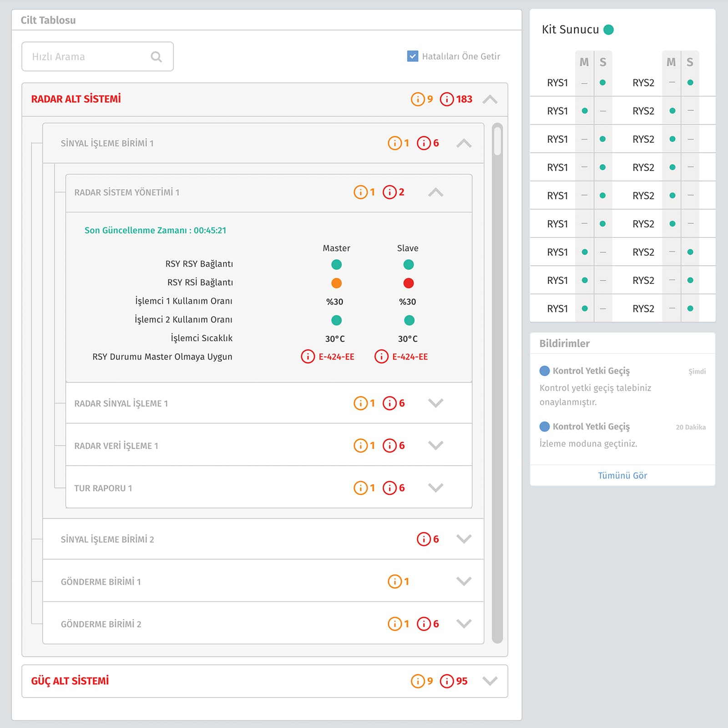Click orange Master status dot for RSY RSİ Bağlantı

pos(336,283)
